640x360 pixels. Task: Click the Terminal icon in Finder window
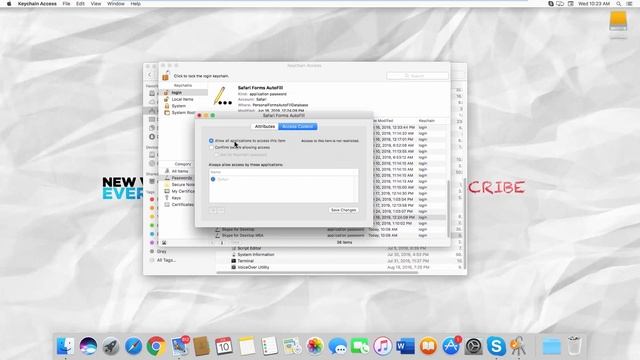[233, 261]
